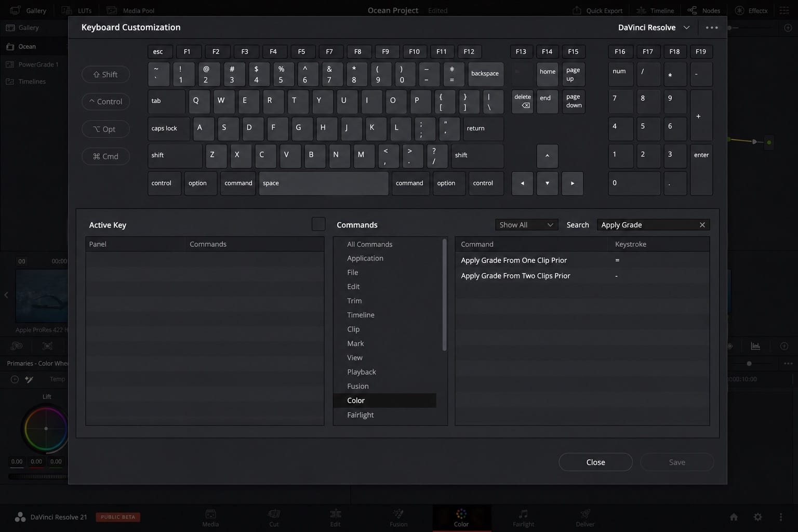798x532 pixels.
Task: Click the Save button
Action: [x=677, y=462]
